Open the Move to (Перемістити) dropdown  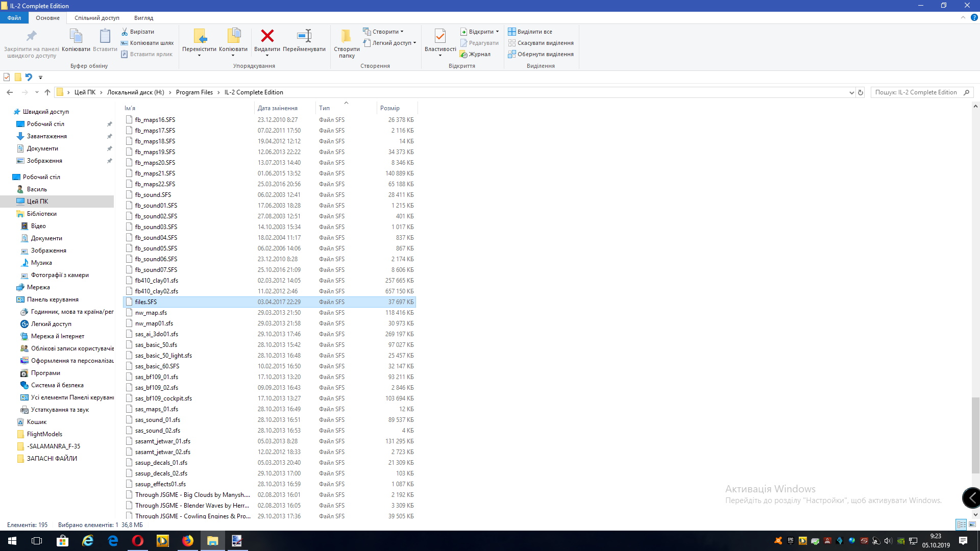pyautogui.click(x=199, y=55)
